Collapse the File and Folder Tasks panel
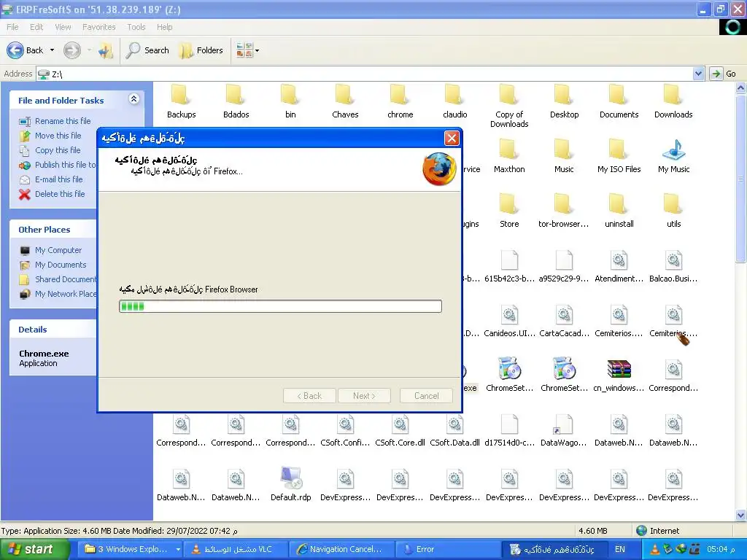 [x=134, y=99]
